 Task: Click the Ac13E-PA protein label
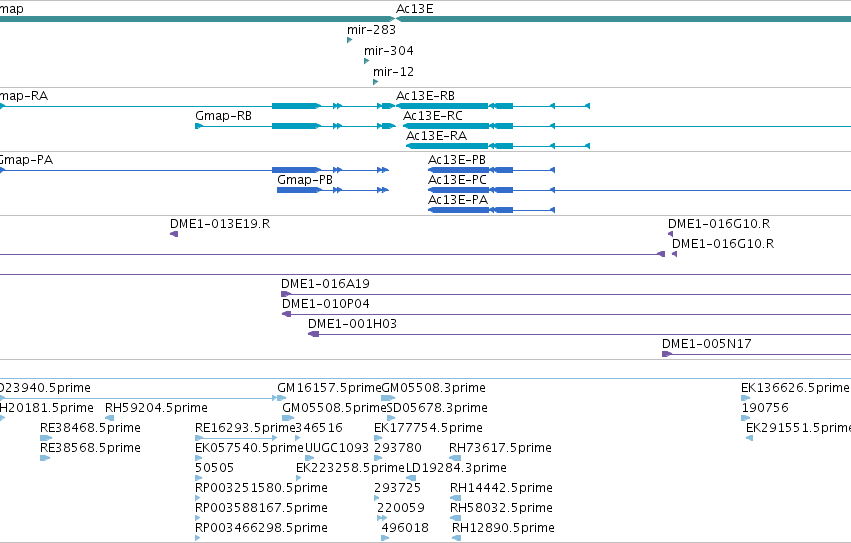tap(458, 200)
